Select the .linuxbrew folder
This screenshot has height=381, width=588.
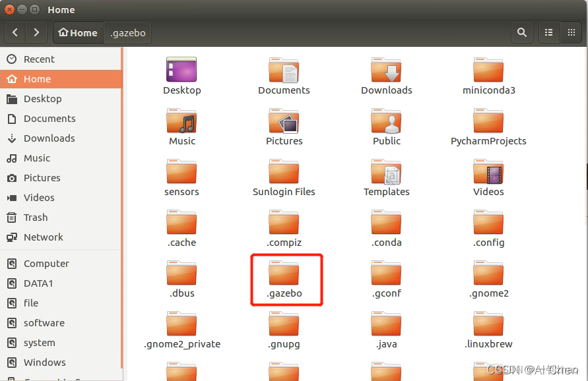pos(488,330)
